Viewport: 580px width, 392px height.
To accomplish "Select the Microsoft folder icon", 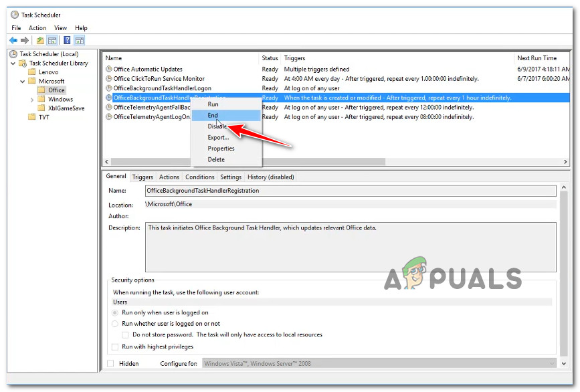I will point(32,81).
